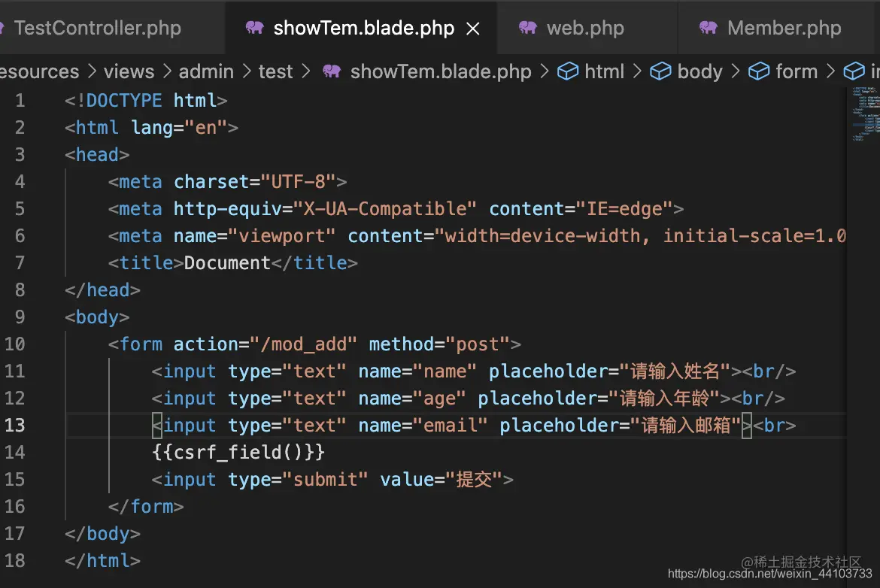
Task: Click the admin breadcrumb folder
Action: [x=206, y=71]
